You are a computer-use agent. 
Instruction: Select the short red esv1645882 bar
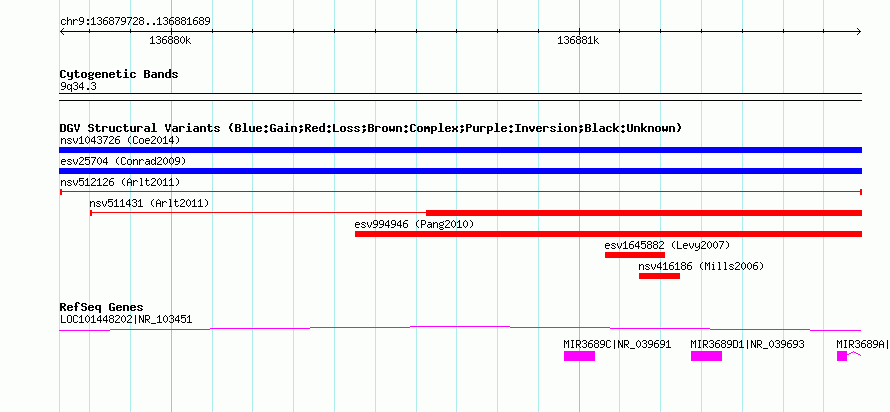click(635, 255)
